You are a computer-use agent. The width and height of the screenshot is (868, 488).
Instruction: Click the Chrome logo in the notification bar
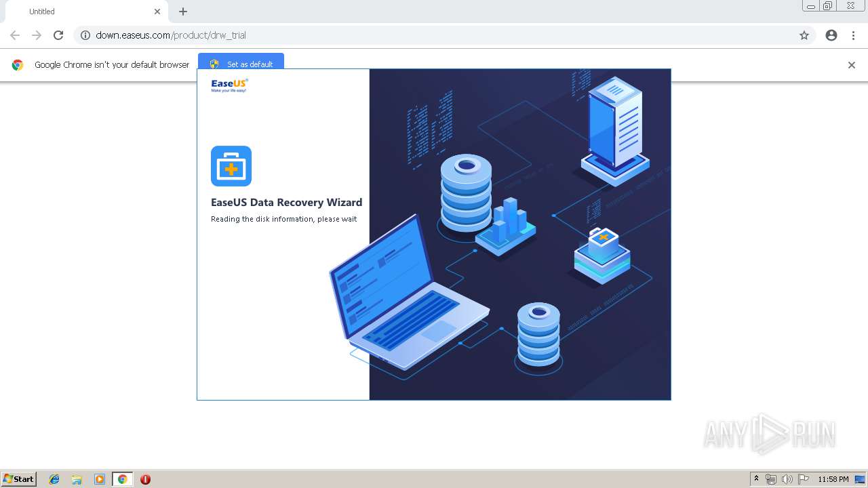(18, 65)
